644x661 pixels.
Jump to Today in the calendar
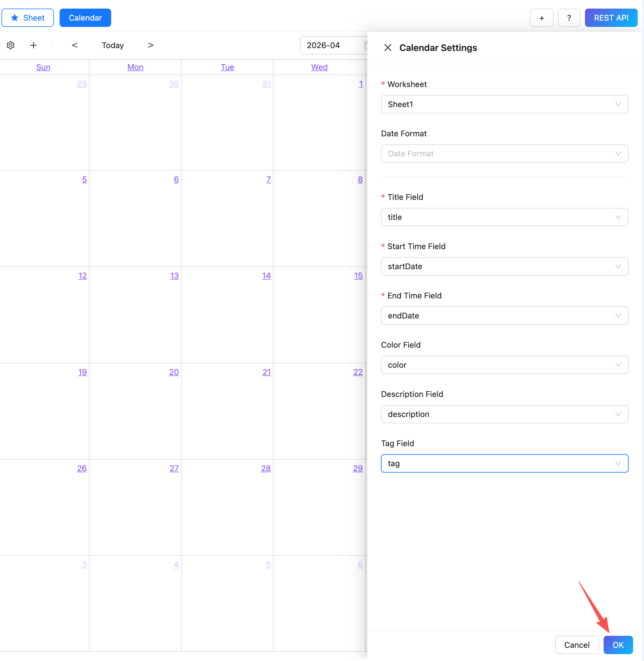pos(113,45)
